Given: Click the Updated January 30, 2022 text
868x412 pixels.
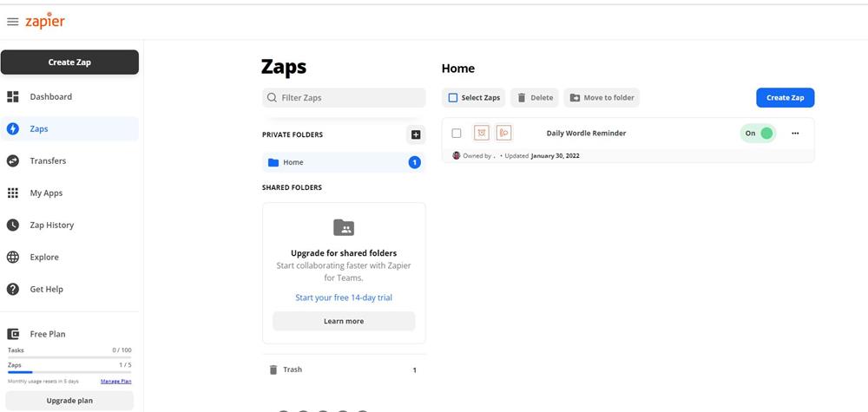Looking at the screenshot, I should point(542,156).
